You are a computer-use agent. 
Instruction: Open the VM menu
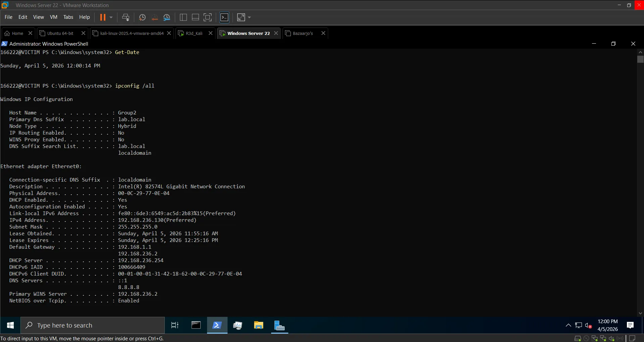(54, 17)
